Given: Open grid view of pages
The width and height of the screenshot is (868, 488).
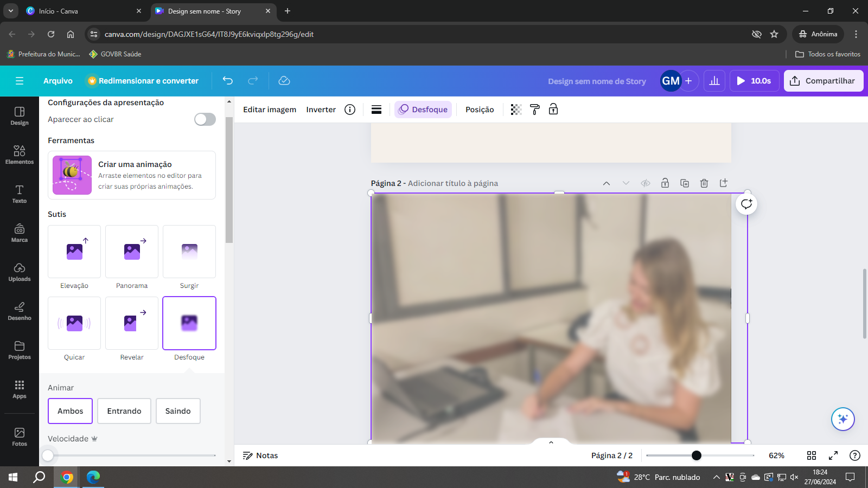Looking at the screenshot, I should click(812, 455).
